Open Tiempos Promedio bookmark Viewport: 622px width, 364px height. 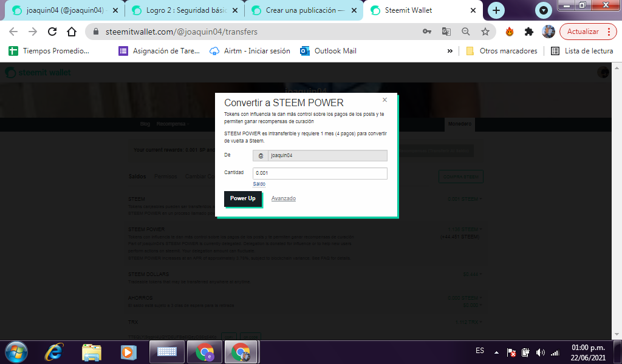tap(49, 51)
